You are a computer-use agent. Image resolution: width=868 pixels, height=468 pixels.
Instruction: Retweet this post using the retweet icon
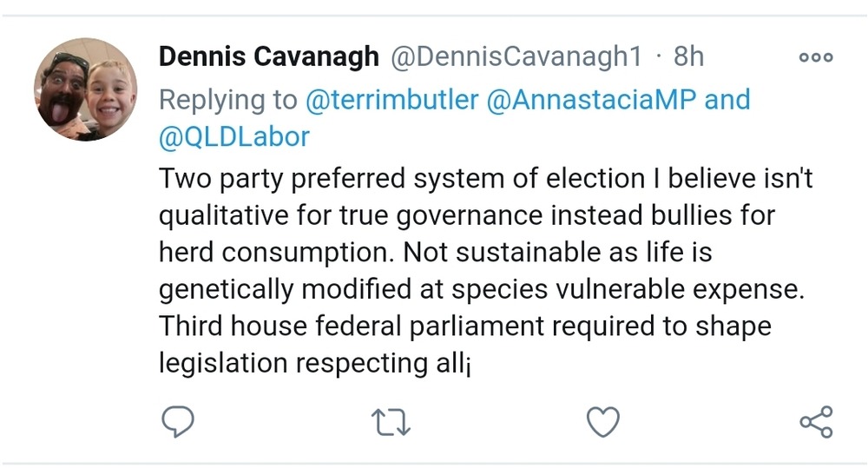coord(390,423)
